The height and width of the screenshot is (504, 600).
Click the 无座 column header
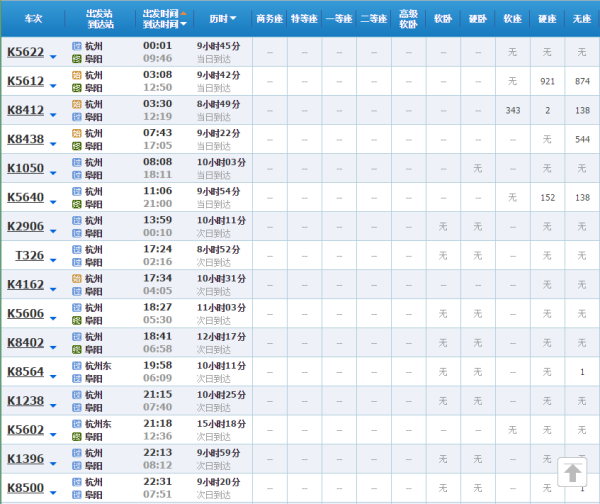582,18
